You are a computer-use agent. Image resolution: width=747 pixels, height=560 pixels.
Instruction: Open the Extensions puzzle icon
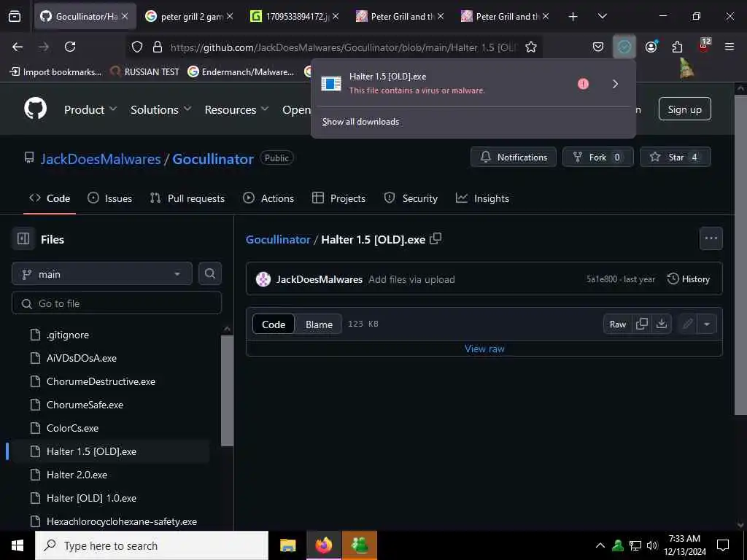point(677,47)
